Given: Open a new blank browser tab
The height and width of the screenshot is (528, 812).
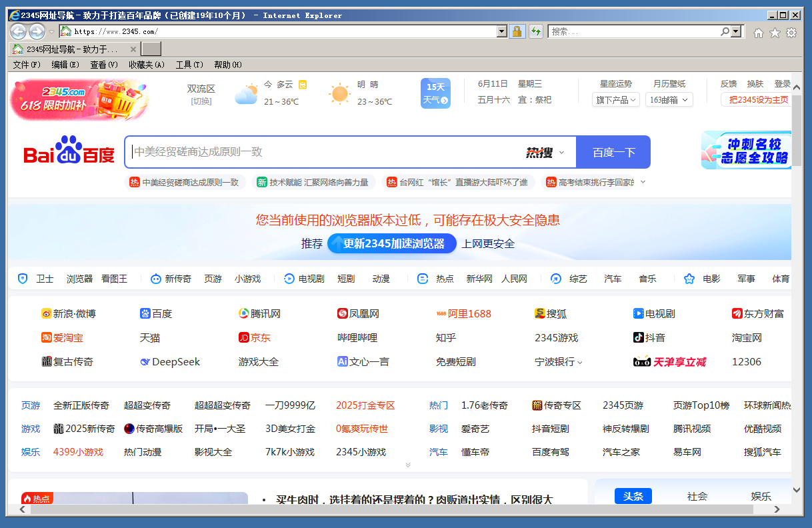Looking at the screenshot, I should pyautogui.click(x=151, y=49).
